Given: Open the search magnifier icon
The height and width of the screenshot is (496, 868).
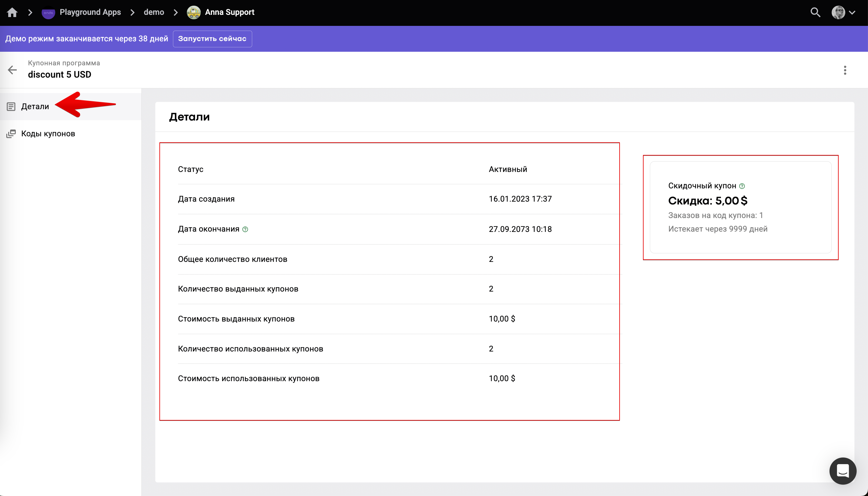Looking at the screenshot, I should pos(815,13).
